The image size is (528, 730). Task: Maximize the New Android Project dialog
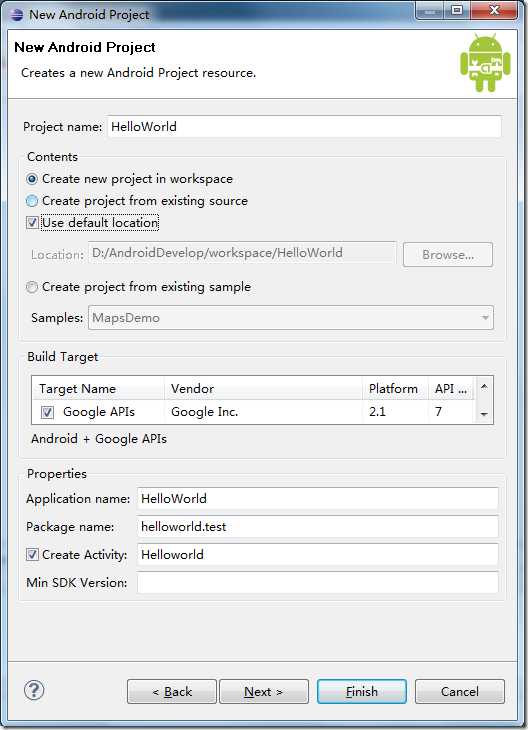coord(457,10)
